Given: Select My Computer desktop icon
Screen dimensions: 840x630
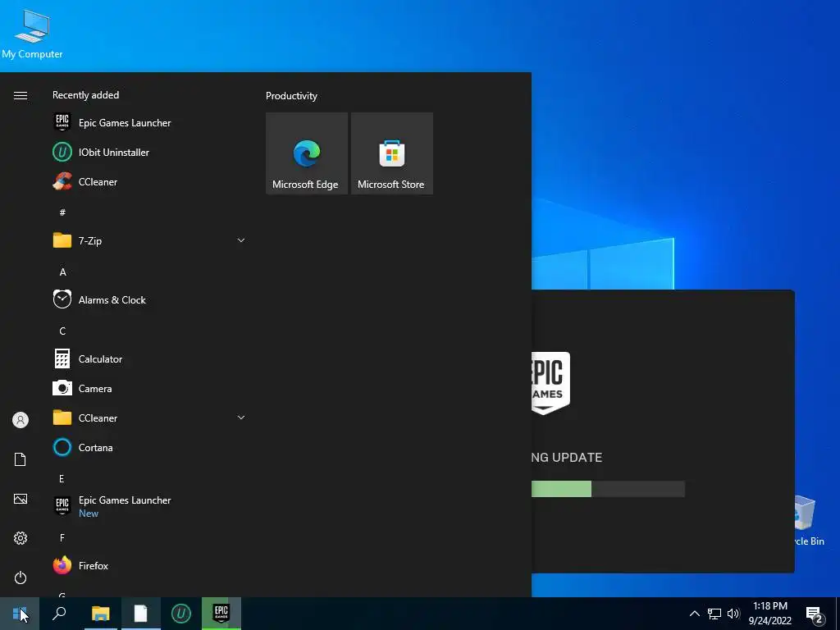Looking at the screenshot, I should pos(32,34).
